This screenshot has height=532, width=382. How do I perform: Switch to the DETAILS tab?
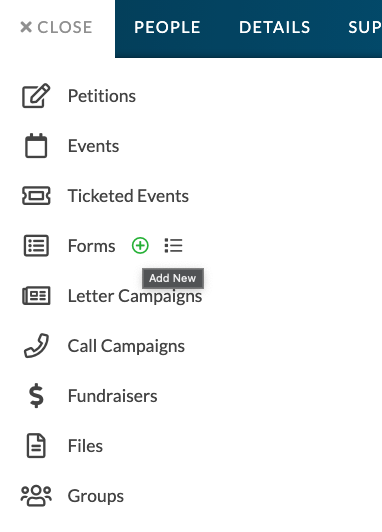(274, 27)
